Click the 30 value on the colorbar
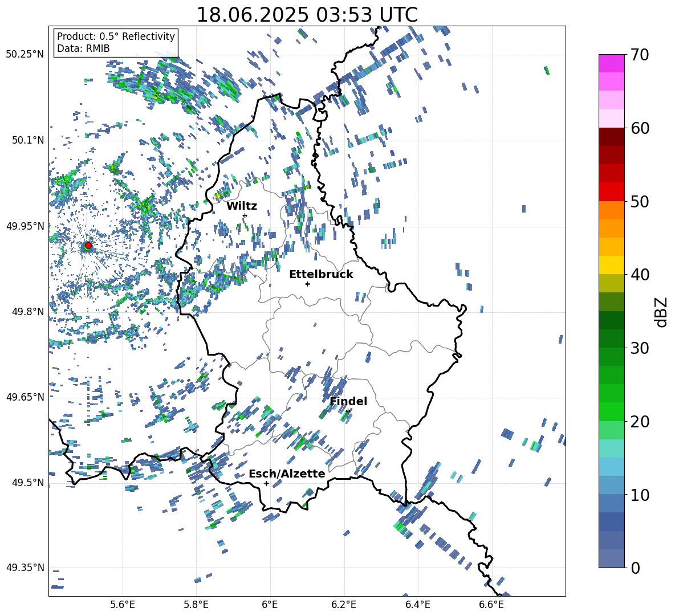The width and height of the screenshot is (675, 616). (x=640, y=348)
